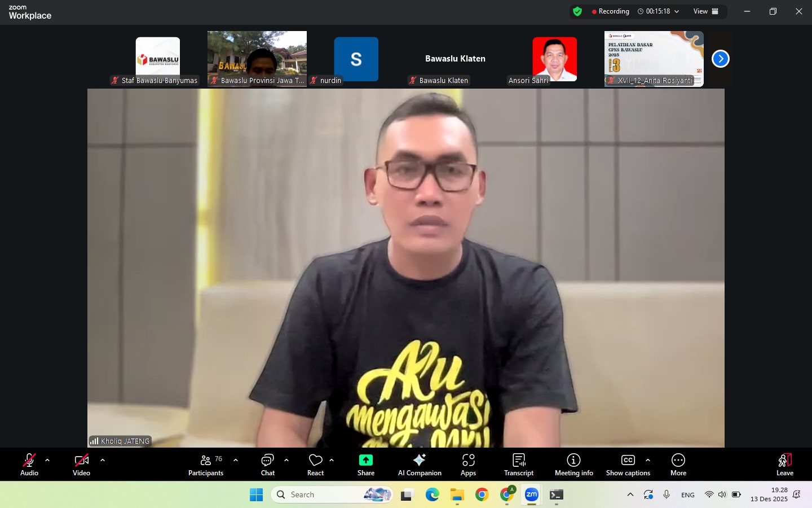Viewport: 812px width, 508px height.
Task: Expand the audio settings arrow
Action: tap(47, 460)
